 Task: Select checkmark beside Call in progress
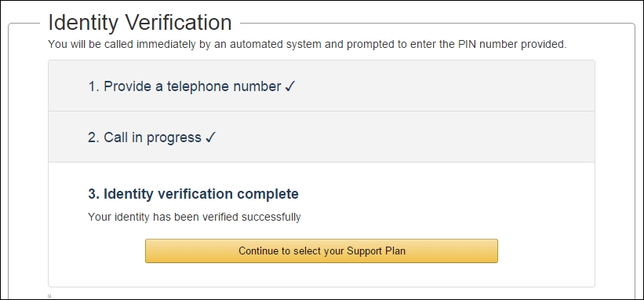point(210,137)
